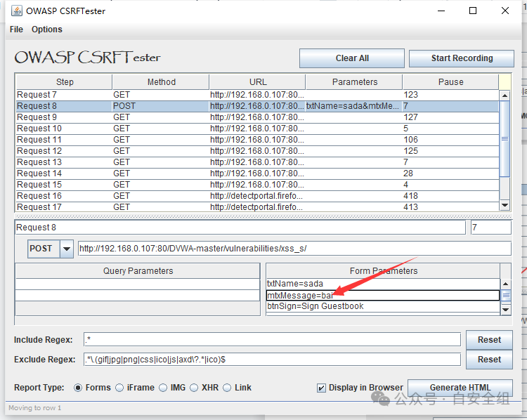The image size is (527, 420).
Task: Close the OWASP CSRFTester window
Action: coord(505,11)
